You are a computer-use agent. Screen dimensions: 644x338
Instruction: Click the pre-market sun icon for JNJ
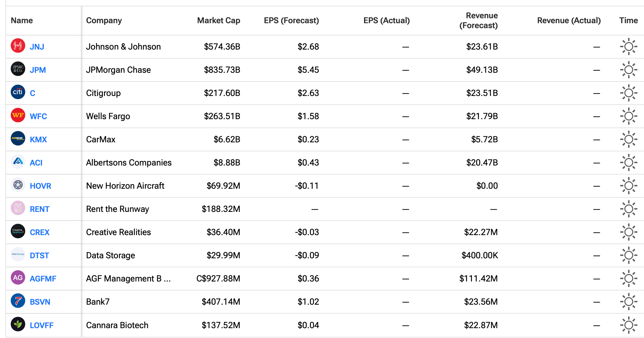[628, 46]
